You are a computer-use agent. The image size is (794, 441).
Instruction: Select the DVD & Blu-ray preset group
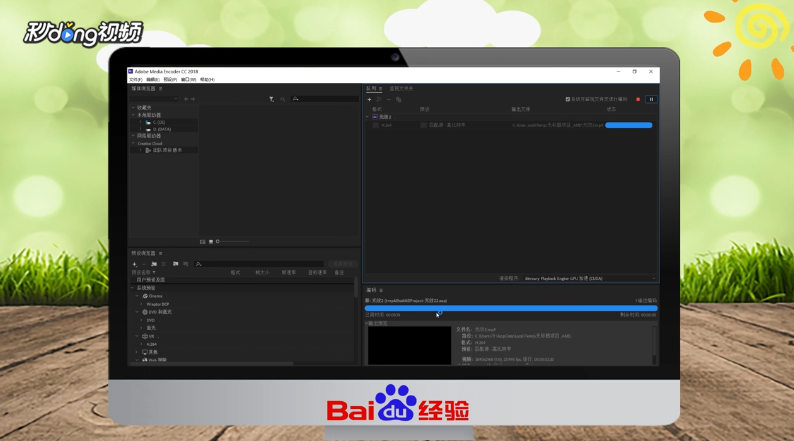[x=160, y=312]
